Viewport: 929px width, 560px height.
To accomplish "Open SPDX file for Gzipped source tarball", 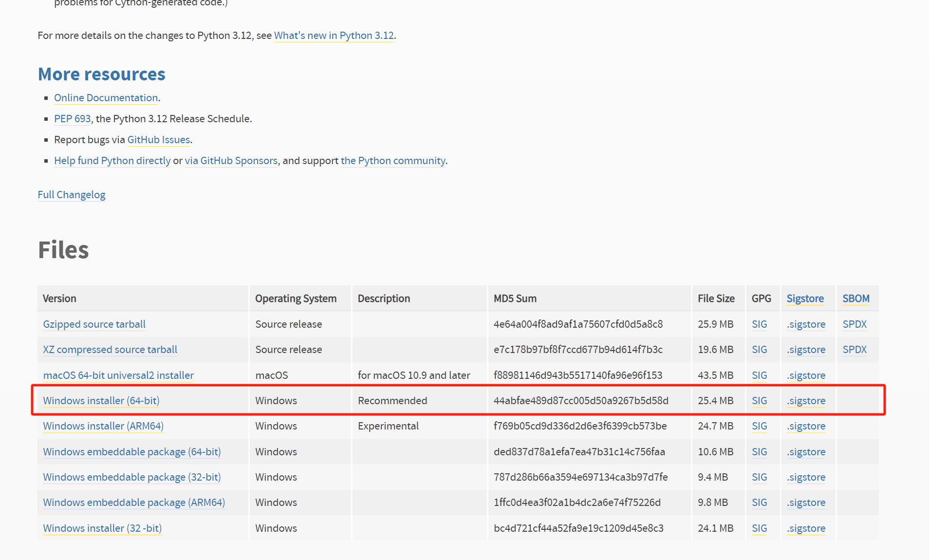I will (855, 324).
